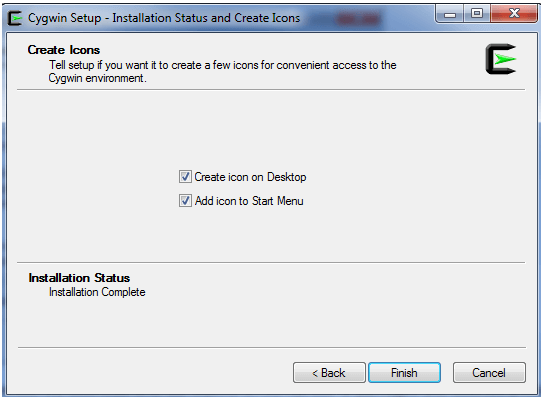Image resolution: width=541 pixels, height=397 pixels.
Task: Click the 'Installation Status and Create Icons' title portion
Action: (206, 18)
